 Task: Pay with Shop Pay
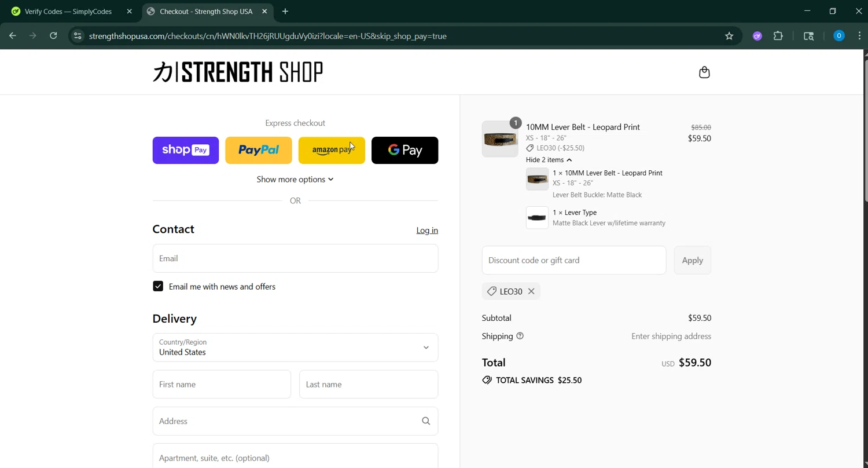(186, 150)
